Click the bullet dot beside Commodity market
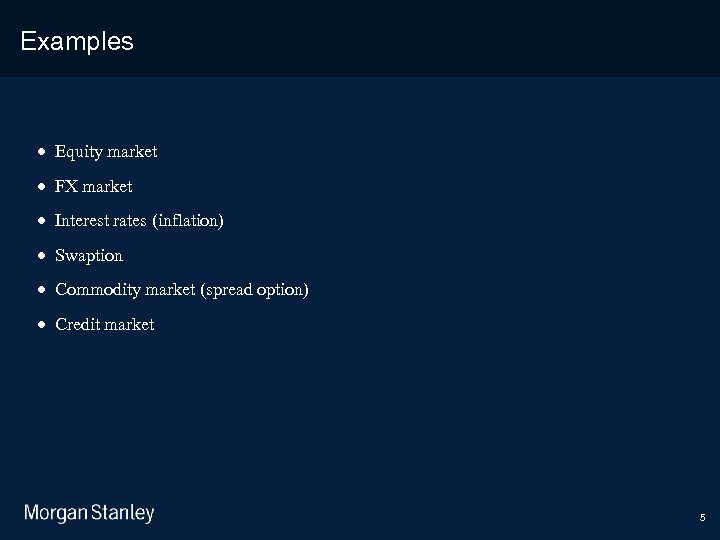This screenshot has height=540, width=720. click(40, 290)
